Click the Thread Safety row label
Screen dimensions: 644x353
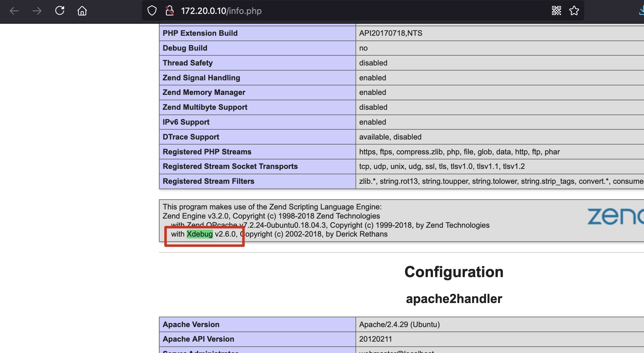click(x=188, y=63)
